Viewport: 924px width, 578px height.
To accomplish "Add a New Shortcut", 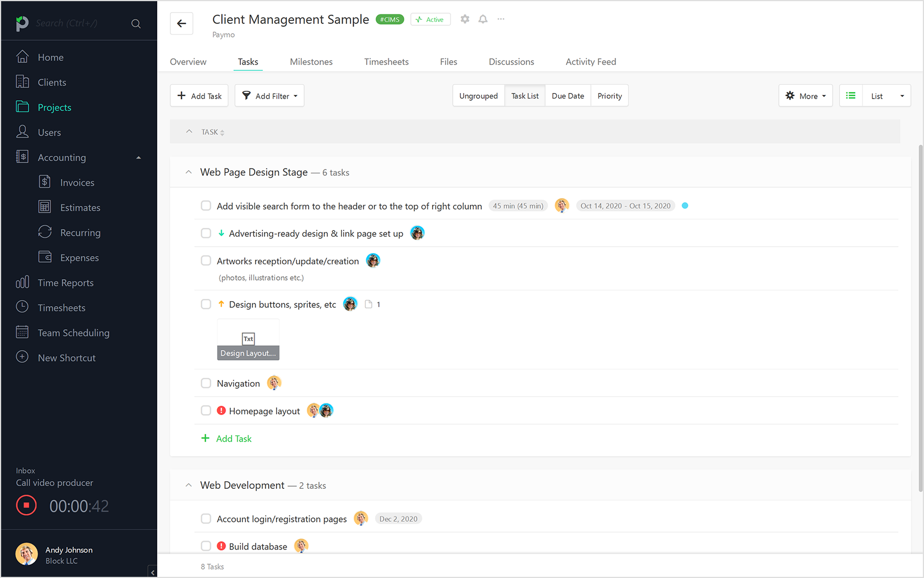I will pos(67,358).
